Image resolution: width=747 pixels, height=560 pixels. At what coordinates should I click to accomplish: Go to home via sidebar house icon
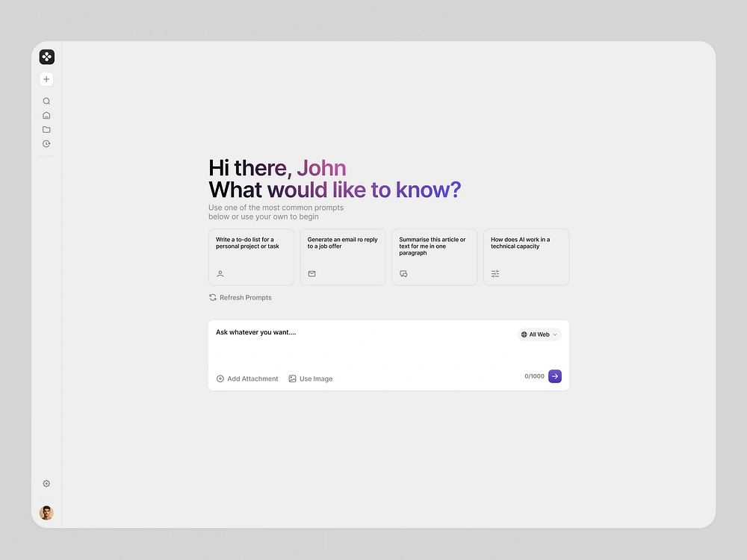click(46, 115)
